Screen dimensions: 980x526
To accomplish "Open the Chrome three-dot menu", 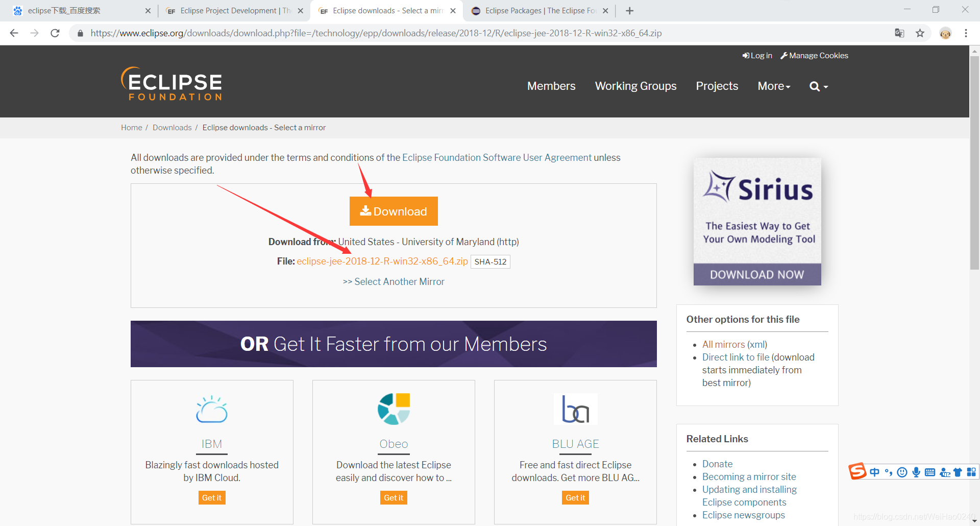I will coord(966,33).
